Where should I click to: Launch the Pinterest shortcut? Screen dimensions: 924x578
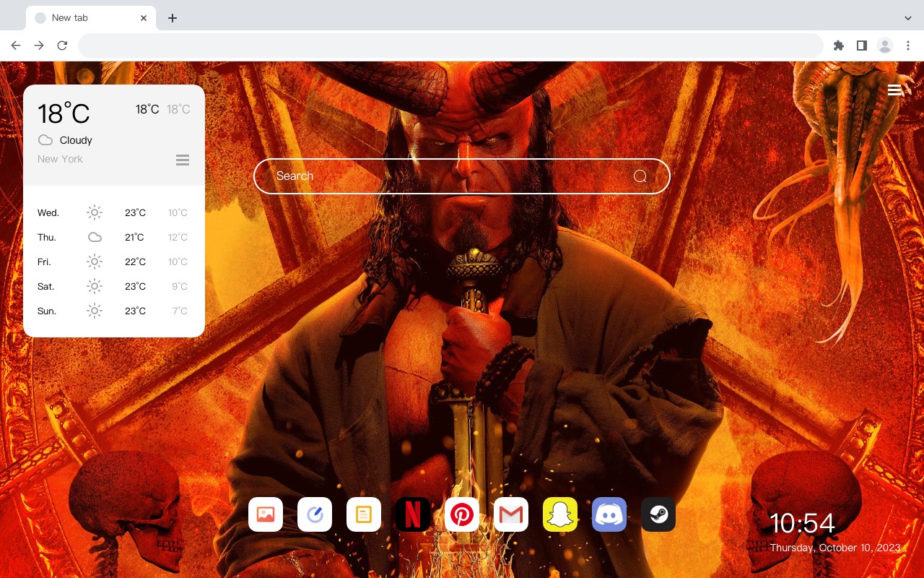(462, 514)
